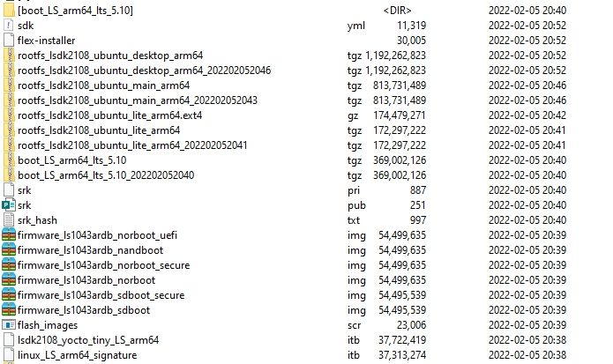Click the icon beside linux_LS_arm64_signature
Image resolution: width=613 pixels, height=364 pixels.
[x=9, y=354]
